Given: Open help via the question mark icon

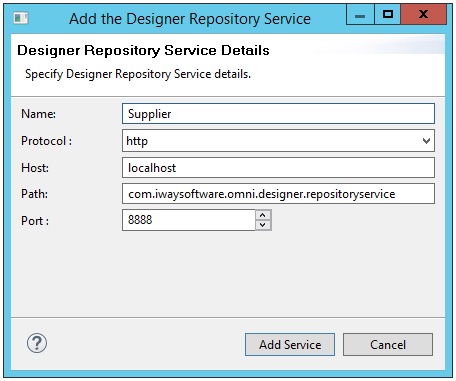Looking at the screenshot, I should pos(37,343).
